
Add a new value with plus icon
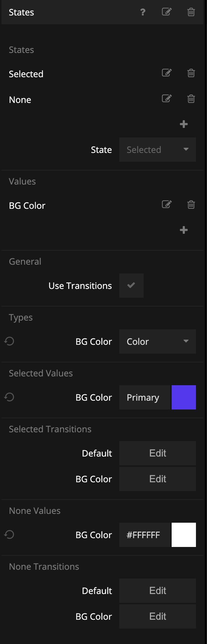[184, 230]
